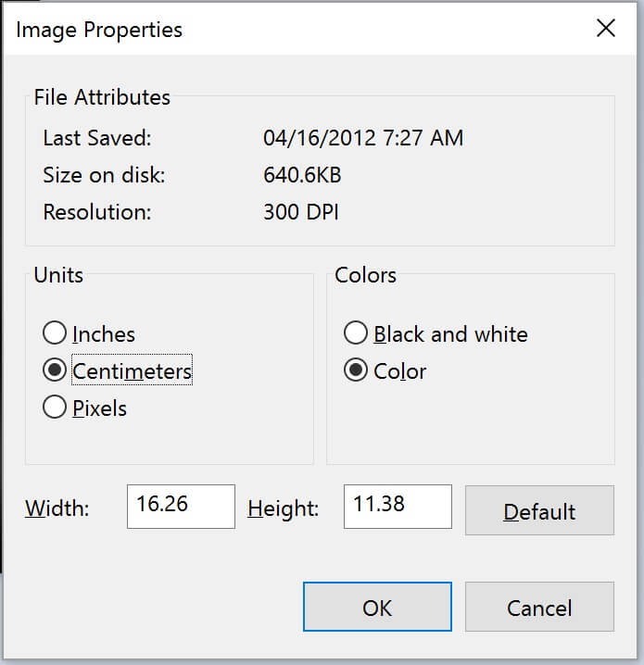Close the Image Properties dialog

coord(605,29)
